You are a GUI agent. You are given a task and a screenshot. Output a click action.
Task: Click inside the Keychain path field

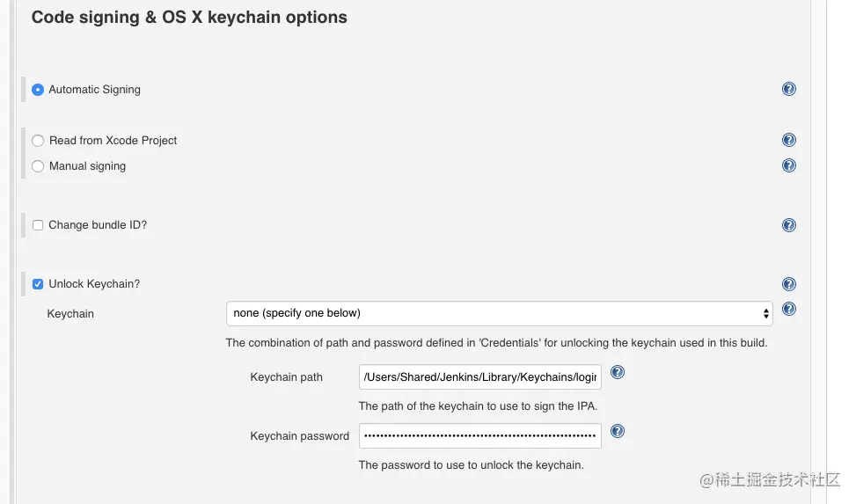(479, 377)
